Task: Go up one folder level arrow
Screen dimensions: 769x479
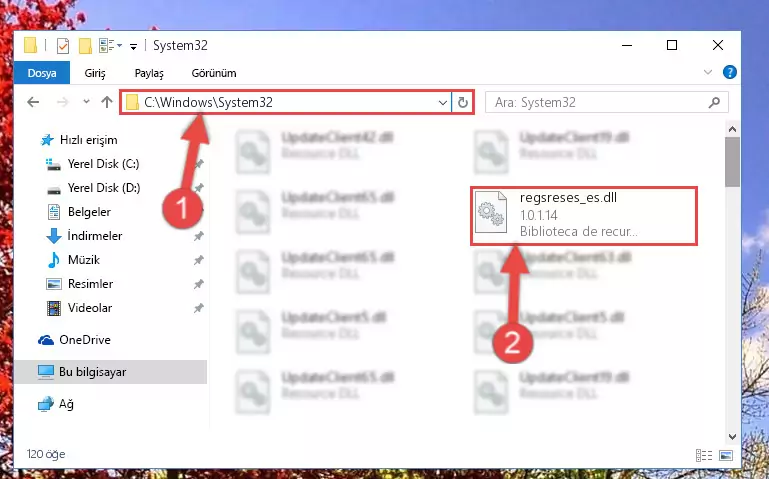Action: [x=106, y=102]
